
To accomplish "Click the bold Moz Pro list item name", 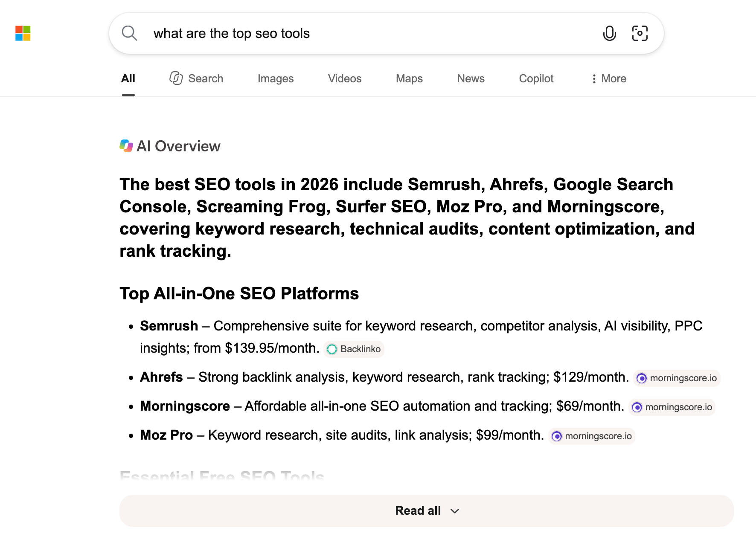I will 166,435.
